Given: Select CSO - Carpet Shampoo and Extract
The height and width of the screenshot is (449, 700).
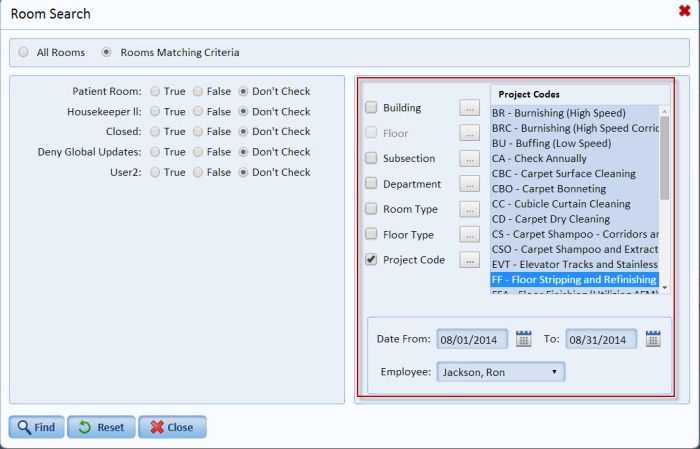Looking at the screenshot, I should coord(575,249).
